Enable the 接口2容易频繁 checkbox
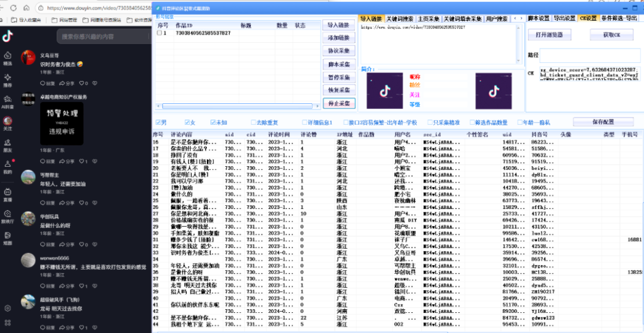 pyautogui.click(x=345, y=122)
